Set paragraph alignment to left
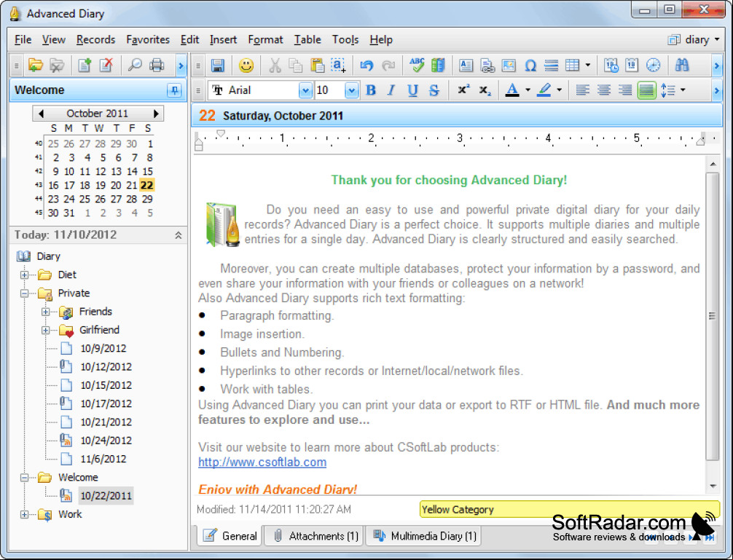The image size is (733, 560). [582, 90]
